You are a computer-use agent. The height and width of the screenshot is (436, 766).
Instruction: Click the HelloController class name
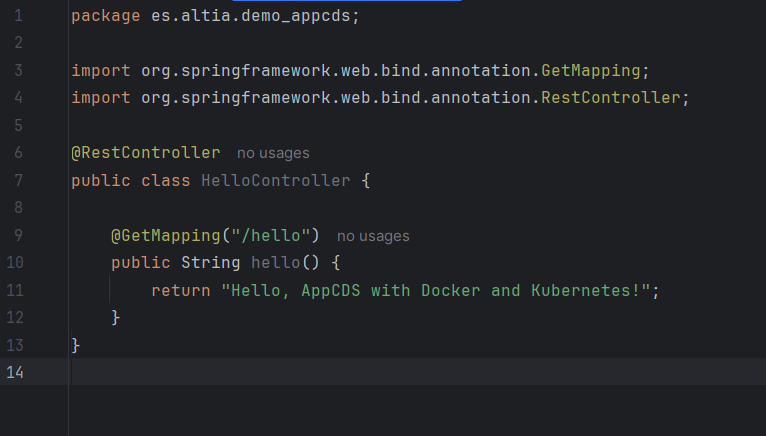click(x=275, y=181)
